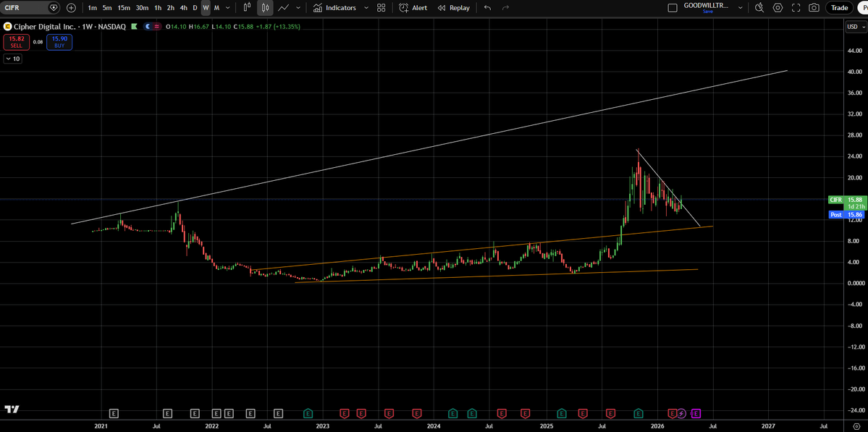Toggle the pink approximate-equals data icon

tap(158, 26)
